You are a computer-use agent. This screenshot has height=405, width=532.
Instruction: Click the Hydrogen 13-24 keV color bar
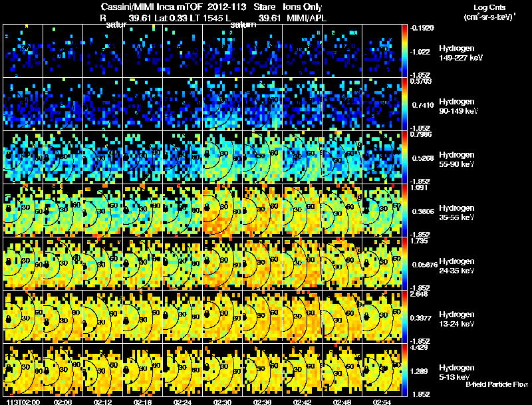404,317
